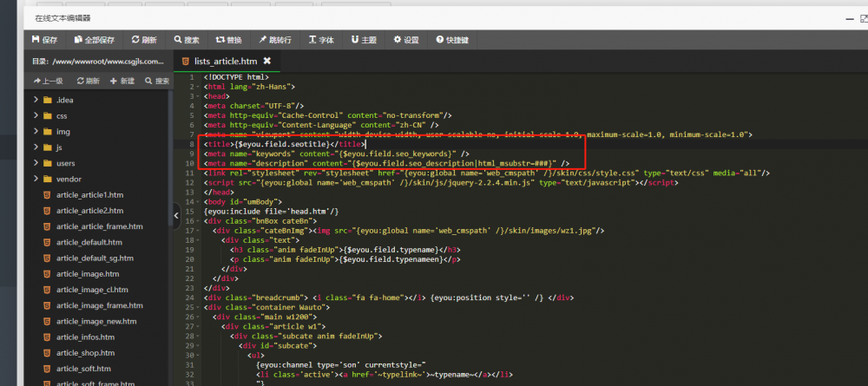Open article_soft.htm file
Screen dimensions: 868x386
83,369
